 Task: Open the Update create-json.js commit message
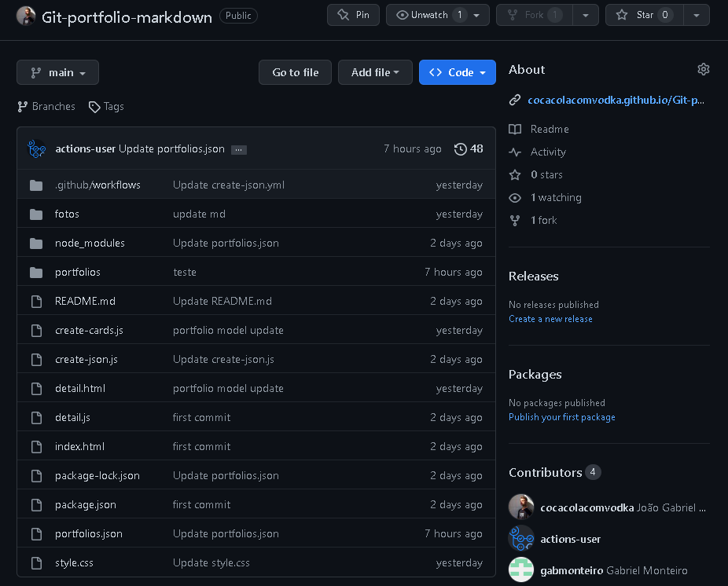[x=223, y=360]
